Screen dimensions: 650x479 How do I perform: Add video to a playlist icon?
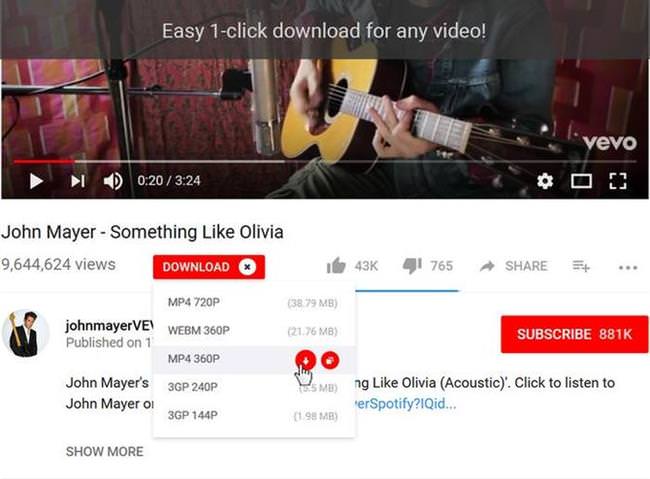[x=581, y=266]
